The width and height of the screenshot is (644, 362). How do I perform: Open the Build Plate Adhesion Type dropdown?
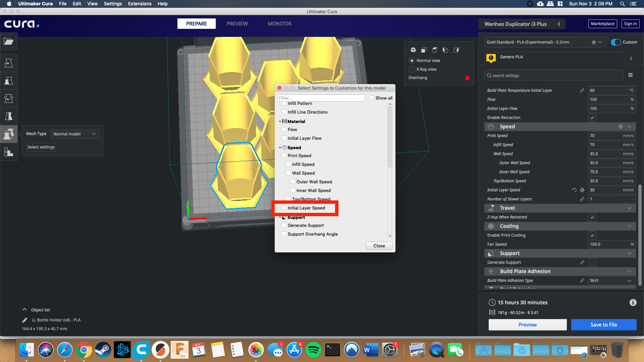click(611, 281)
